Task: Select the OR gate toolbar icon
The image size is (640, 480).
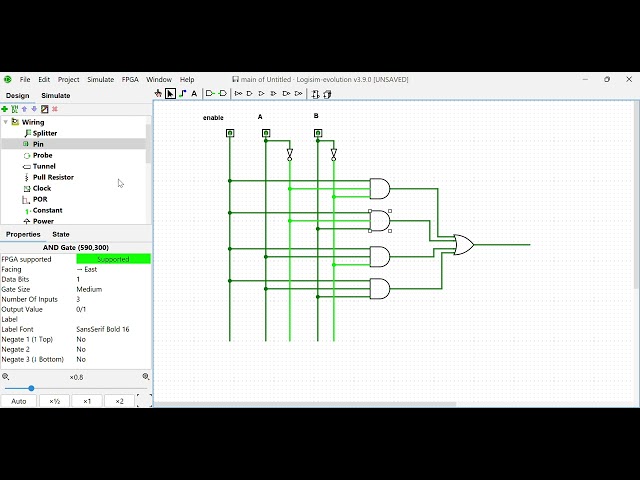Action: pos(262,94)
